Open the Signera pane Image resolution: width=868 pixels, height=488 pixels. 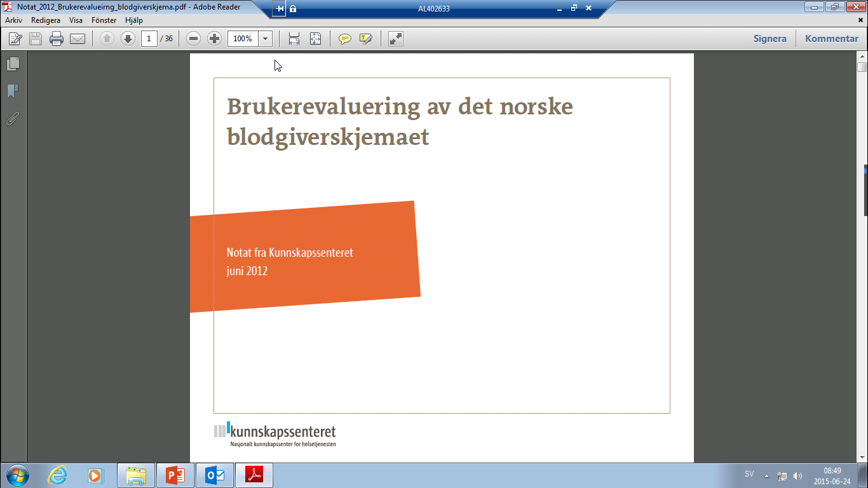[770, 39]
